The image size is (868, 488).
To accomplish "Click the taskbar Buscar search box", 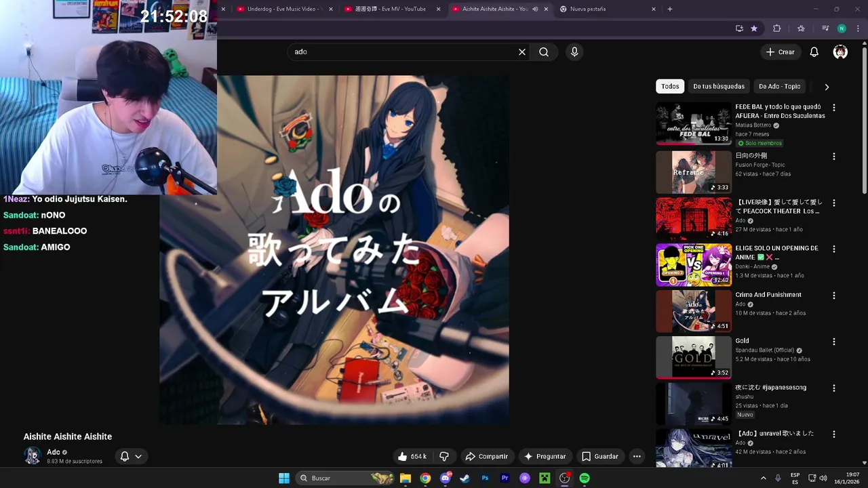I will 346,478.
